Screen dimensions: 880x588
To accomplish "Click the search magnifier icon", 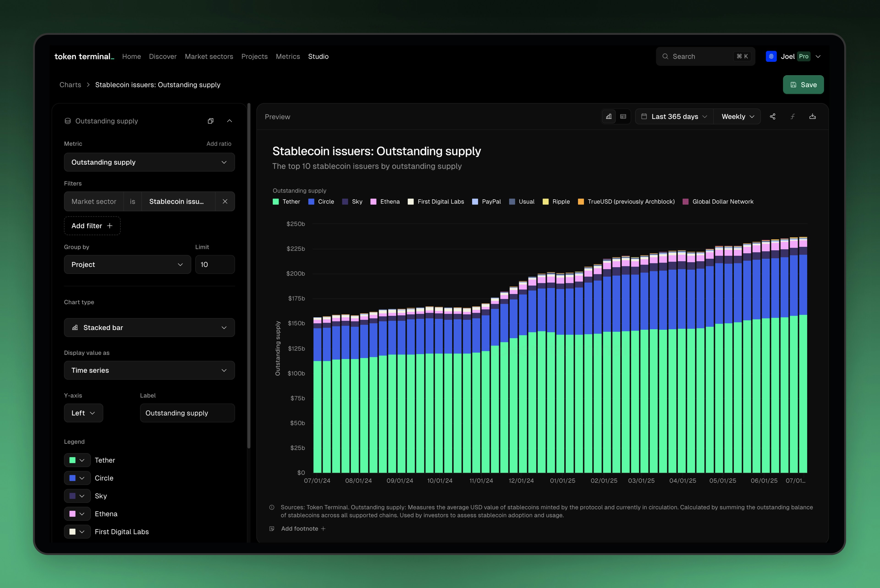I will pos(665,56).
